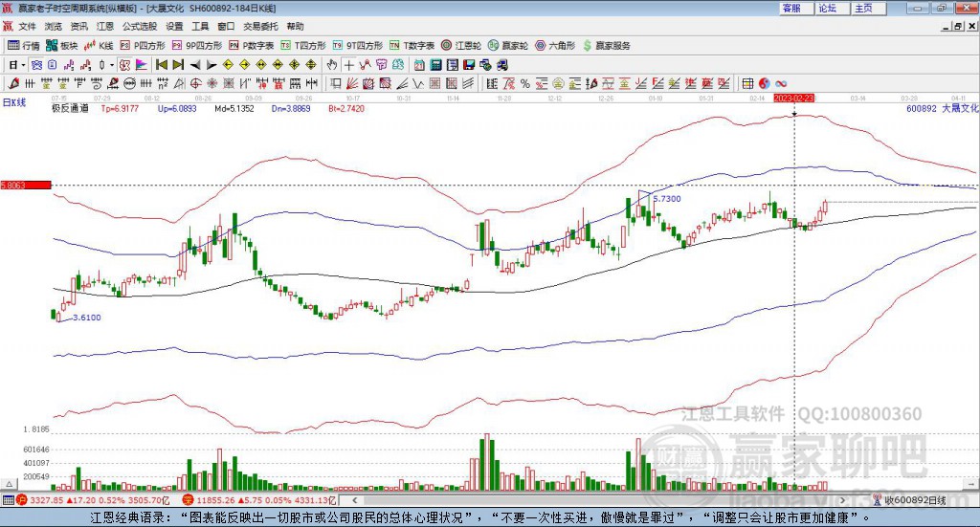This screenshot has width=980, height=527.
Task: Select the percent % retracement tool
Action: click(525, 83)
